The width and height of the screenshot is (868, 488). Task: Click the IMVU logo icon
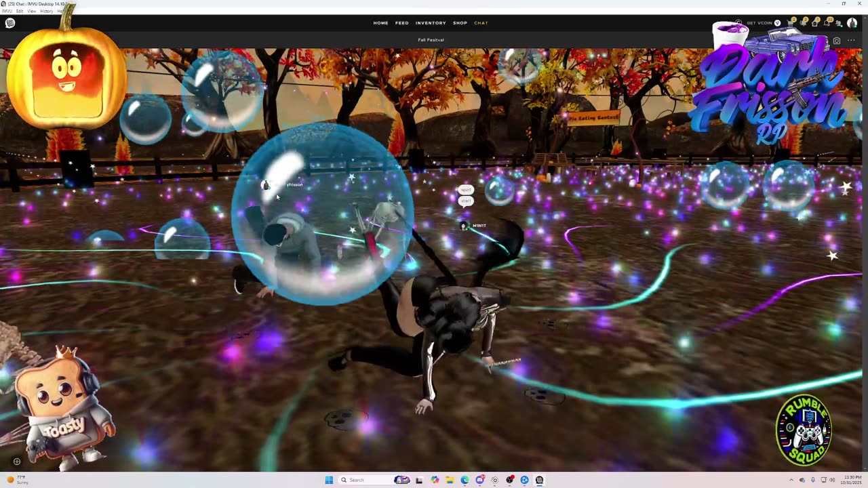tap(10, 23)
